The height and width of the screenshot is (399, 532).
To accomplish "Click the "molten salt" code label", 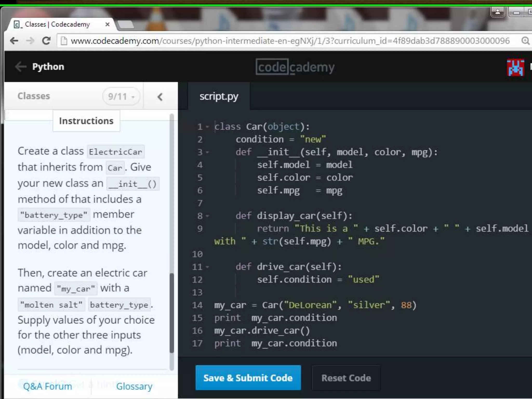I will pos(51,304).
